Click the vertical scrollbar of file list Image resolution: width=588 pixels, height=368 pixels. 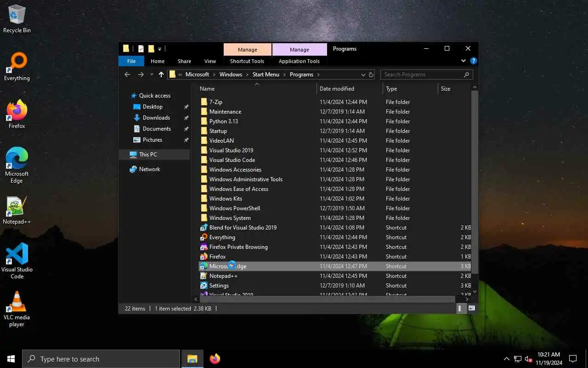click(x=475, y=182)
